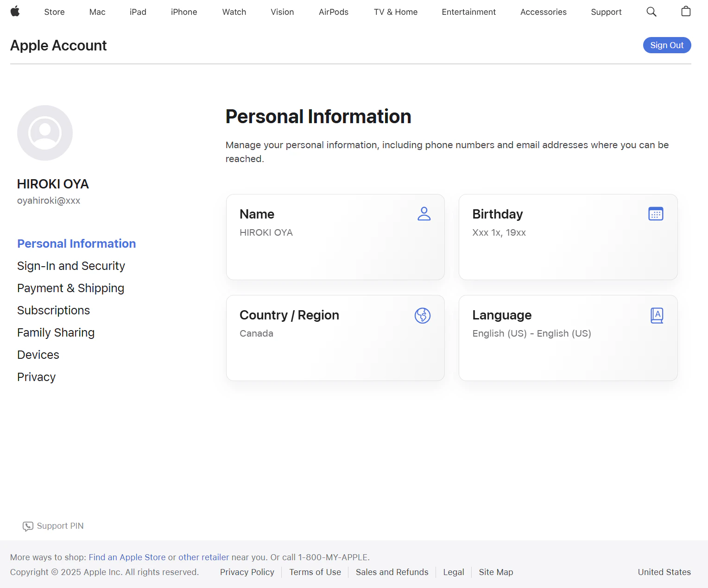Image resolution: width=708 pixels, height=588 pixels.
Task: Click the calendar icon on Birthday card
Action: pos(656,214)
